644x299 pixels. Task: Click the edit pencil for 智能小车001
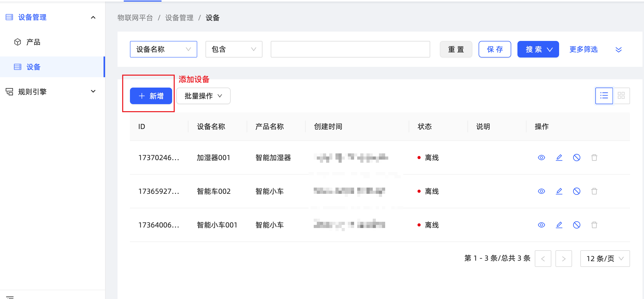(559, 225)
